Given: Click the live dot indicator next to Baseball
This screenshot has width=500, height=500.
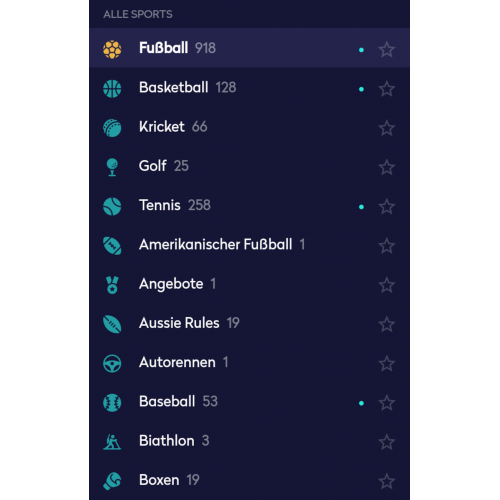Looking at the screenshot, I should click(361, 403).
